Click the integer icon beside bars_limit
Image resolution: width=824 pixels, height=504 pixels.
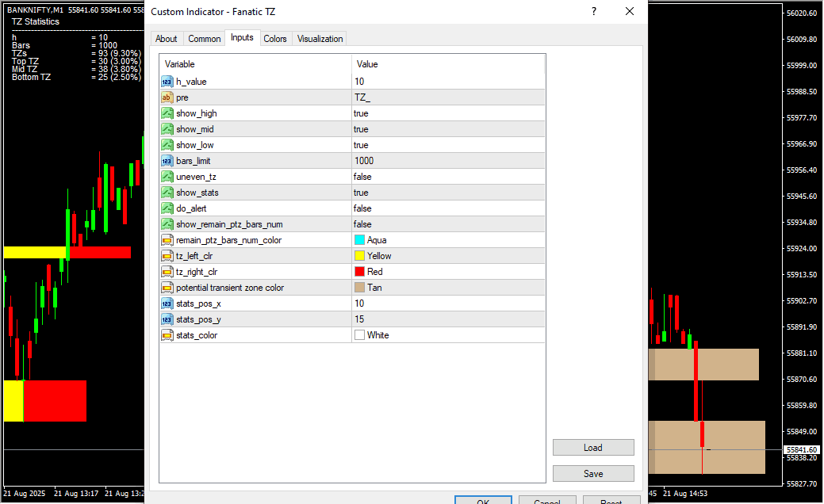[167, 161]
